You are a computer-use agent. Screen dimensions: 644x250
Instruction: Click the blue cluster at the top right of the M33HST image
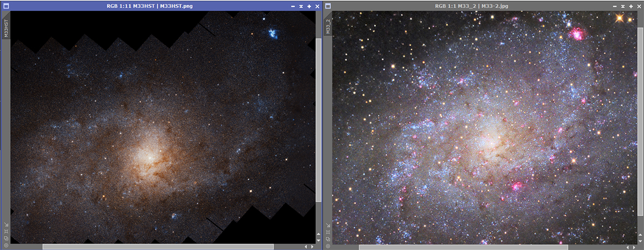click(273, 33)
